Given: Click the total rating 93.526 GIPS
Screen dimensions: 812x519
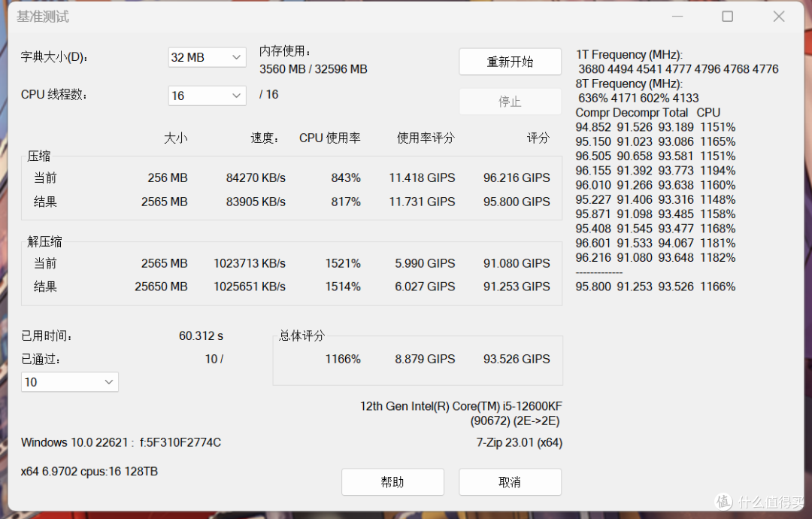Looking at the screenshot, I should point(517,359).
